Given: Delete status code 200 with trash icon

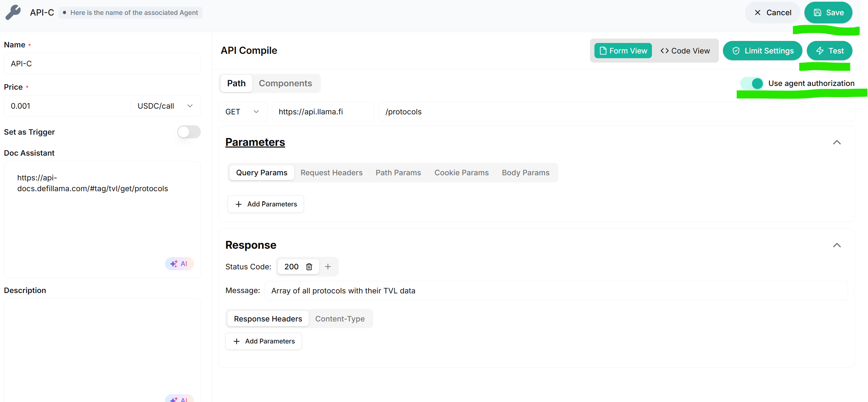Looking at the screenshot, I should coord(309,267).
